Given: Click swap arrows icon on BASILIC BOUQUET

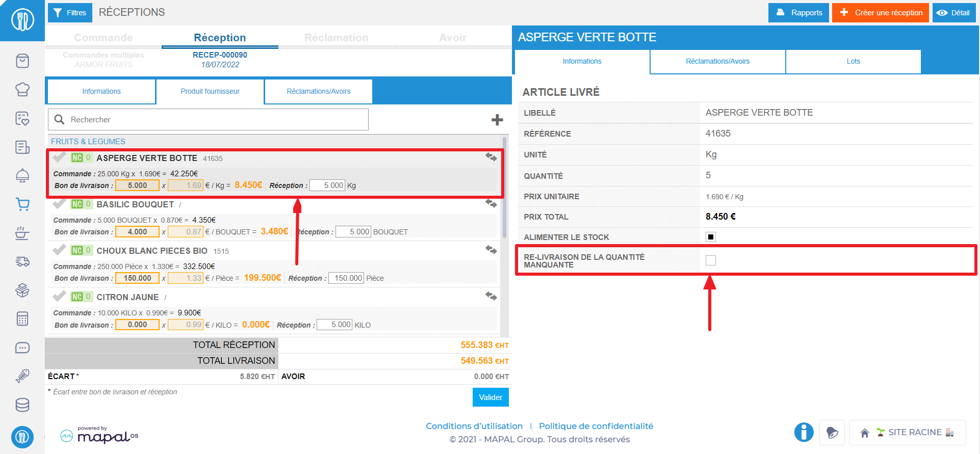Looking at the screenshot, I should (491, 204).
